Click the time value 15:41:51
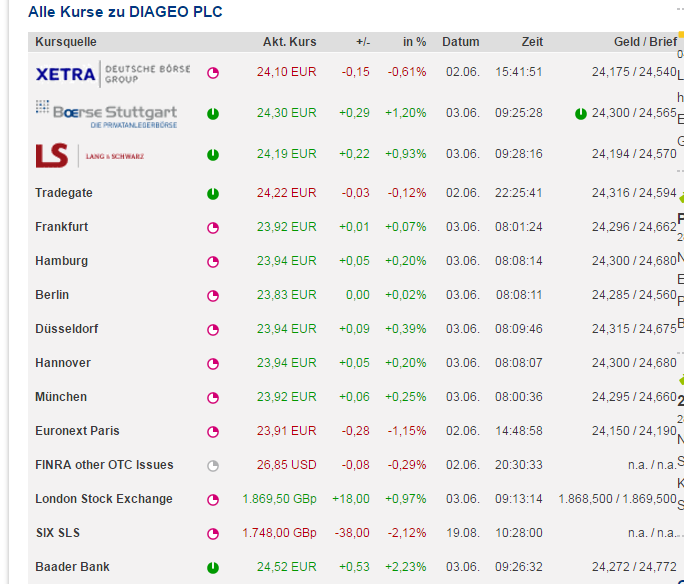This screenshot has height=584, width=684. click(519, 72)
